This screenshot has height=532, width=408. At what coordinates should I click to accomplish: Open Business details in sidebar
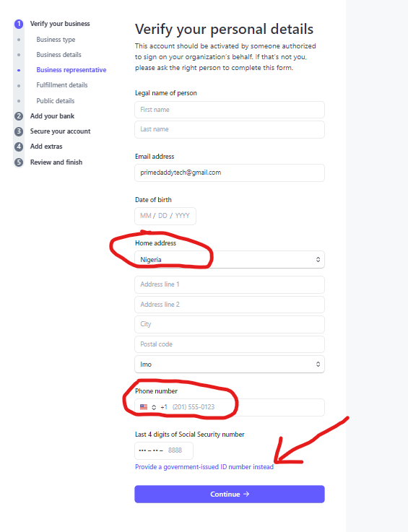58,55
